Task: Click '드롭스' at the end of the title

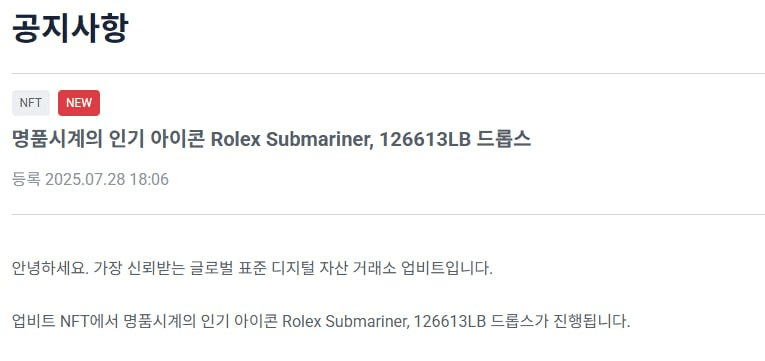Action: point(503,140)
